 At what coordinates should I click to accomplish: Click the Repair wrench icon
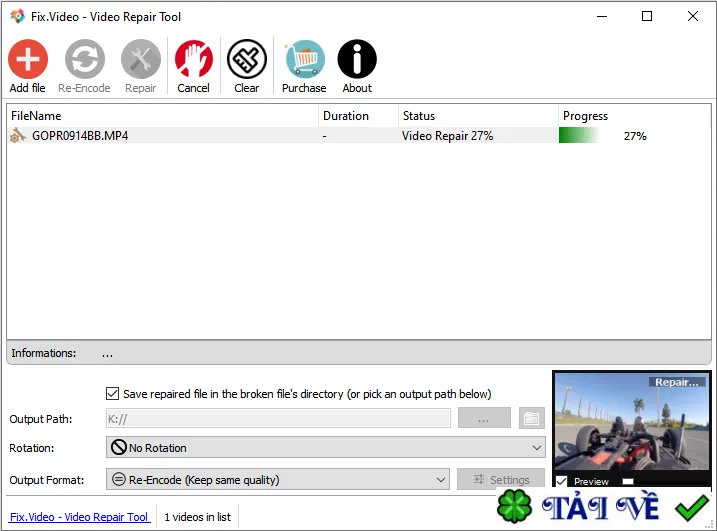pos(141,59)
